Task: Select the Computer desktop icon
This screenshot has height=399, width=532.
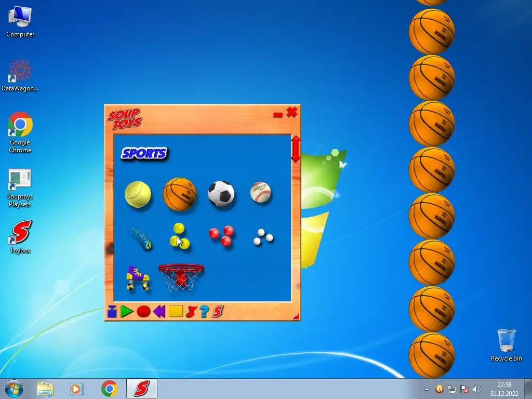Action: [x=20, y=22]
